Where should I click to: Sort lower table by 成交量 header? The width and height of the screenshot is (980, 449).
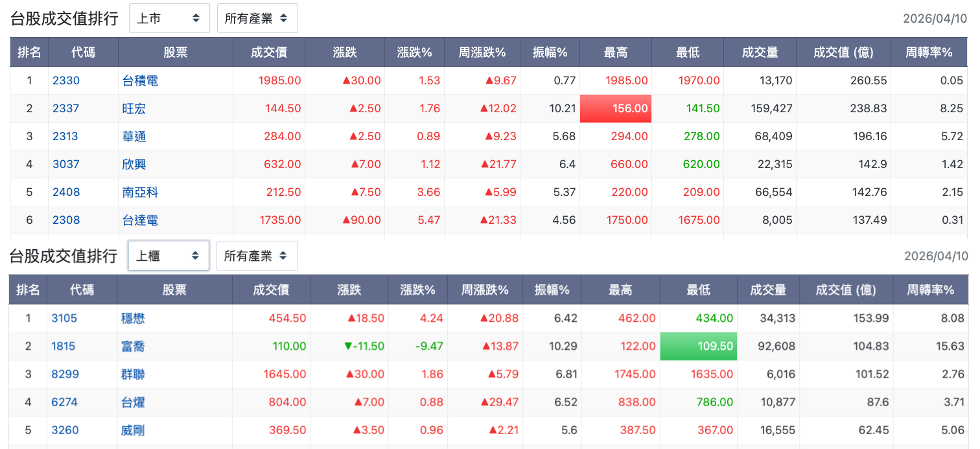769,290
